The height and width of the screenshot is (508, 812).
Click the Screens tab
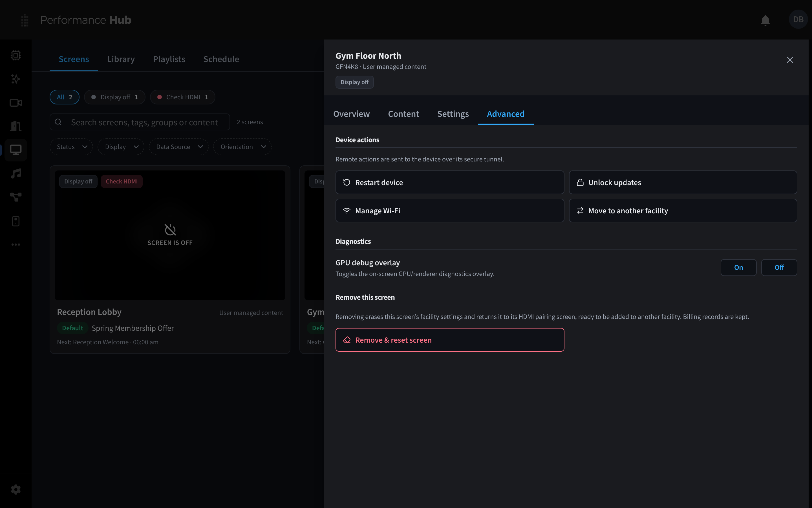pyautogui.click(x=74, y=59)
